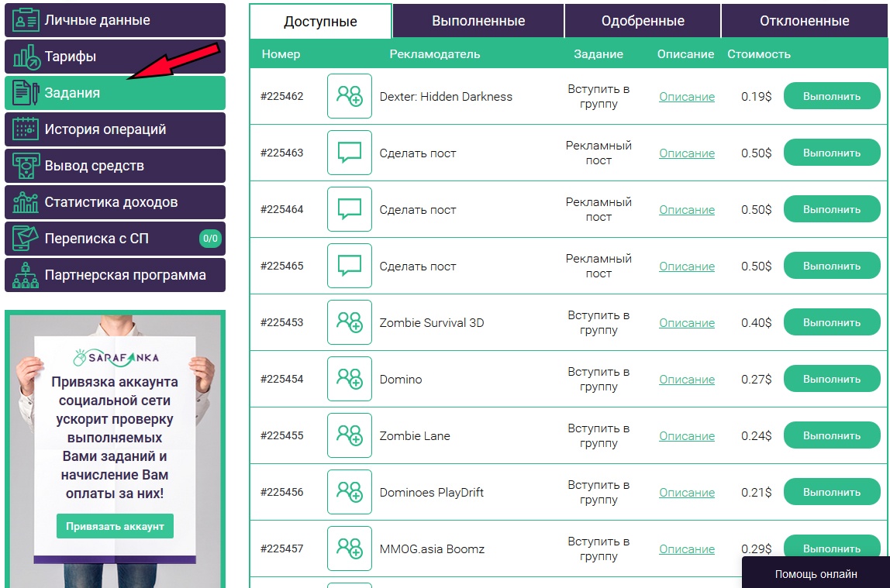This screenshot has width=890, height=588.
Task: Open the Тарифы section
Action: pyautogui.click(x=115, y=57)
